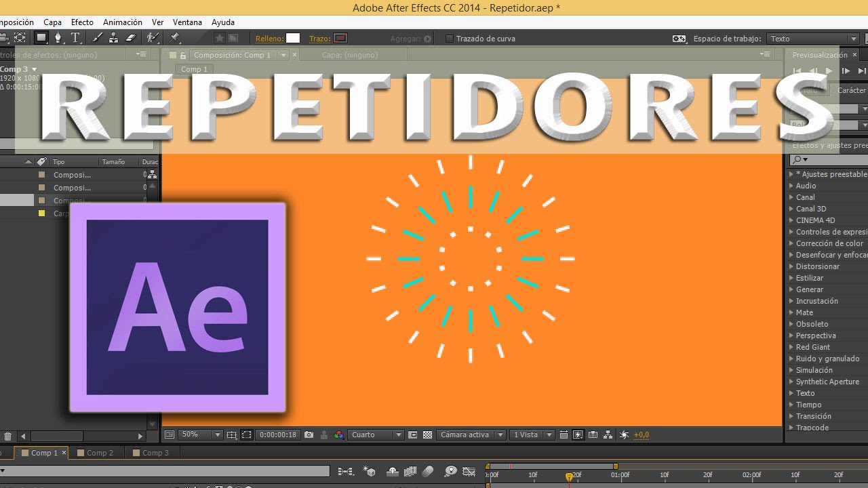Click the reset exposure icon
This screenshot has height=488, width=868.
coord(625,434)
